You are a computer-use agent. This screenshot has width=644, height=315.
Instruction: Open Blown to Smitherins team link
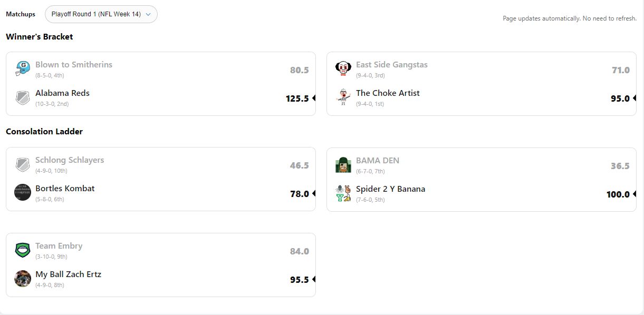point(74,65)
